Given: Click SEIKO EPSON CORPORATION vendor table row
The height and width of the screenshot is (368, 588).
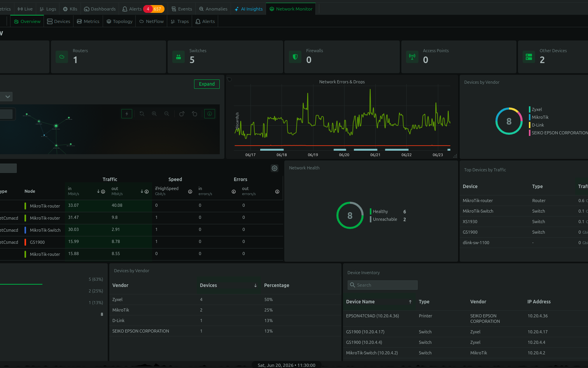Looking at the screenshot, I should 225,331.
